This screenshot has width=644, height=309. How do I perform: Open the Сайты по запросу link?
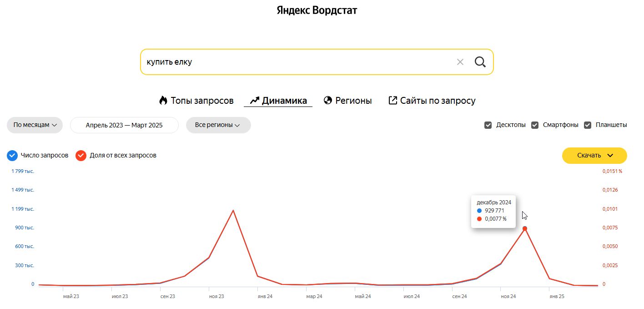(x=438, y=101)
